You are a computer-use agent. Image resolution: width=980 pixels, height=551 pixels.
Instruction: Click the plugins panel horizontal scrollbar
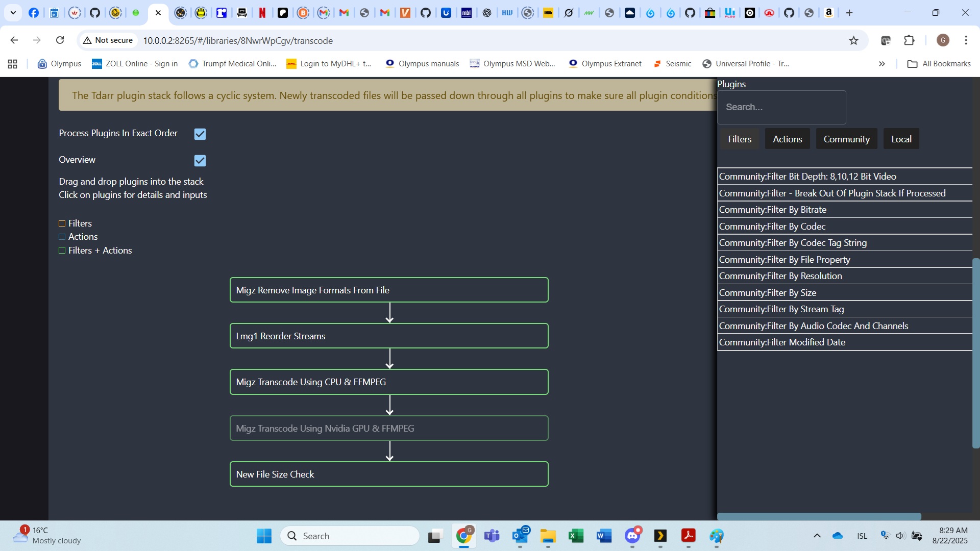tap(819, 516)
